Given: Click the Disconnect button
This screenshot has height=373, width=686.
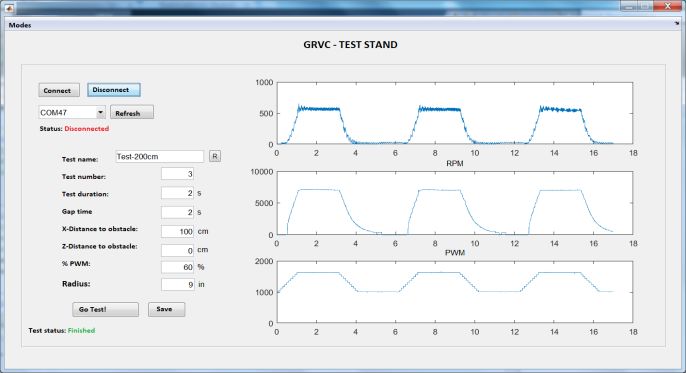Looking at the screenshot, I should point(113,90).
